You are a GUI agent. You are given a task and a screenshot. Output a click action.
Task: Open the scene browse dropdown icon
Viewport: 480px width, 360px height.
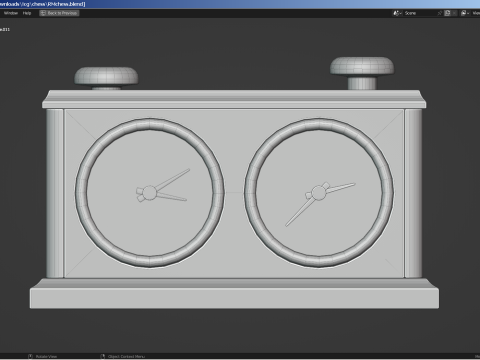tap(397, 13)
